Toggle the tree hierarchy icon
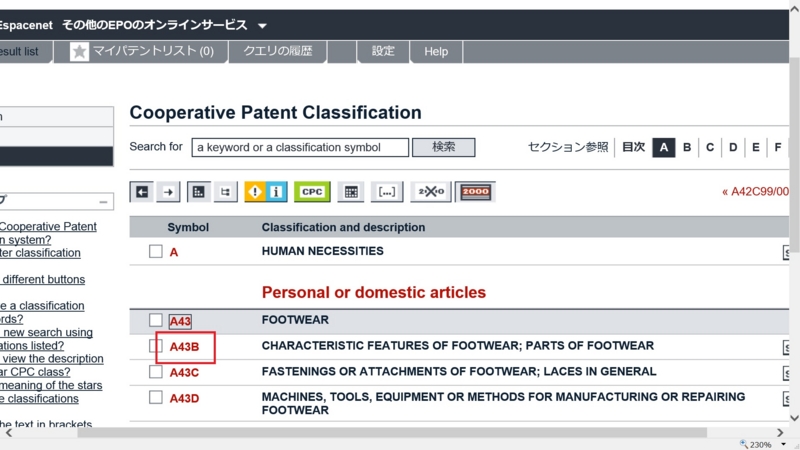Screen dimensions: 800x450 tap(225, 192)
